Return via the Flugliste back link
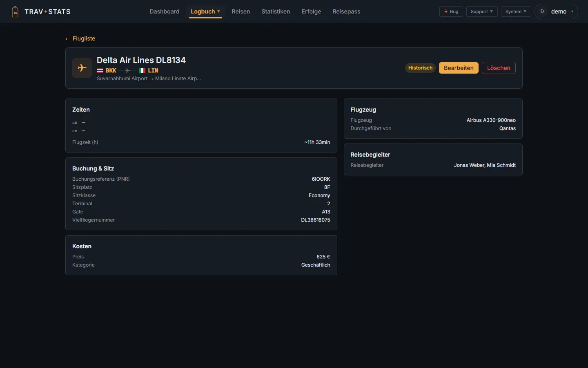588x368 pixels. point(80,38)
